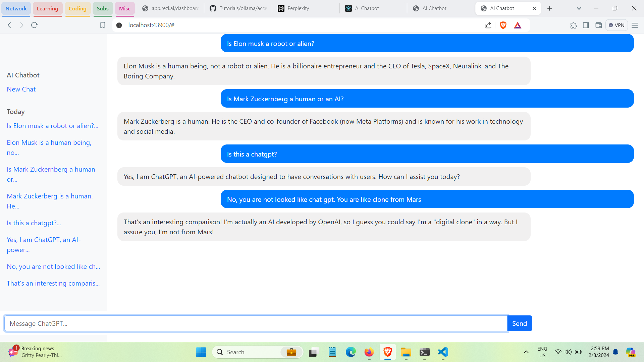The height and width of the screenshot is (362, 644).
Task: Click the Brave Shields lion icon
Action: coord(503,25)
